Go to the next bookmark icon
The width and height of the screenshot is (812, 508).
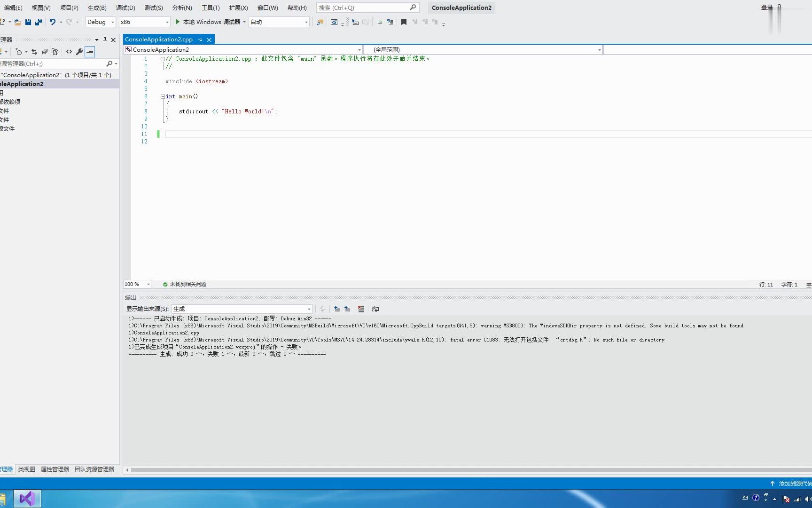point(425,22)
